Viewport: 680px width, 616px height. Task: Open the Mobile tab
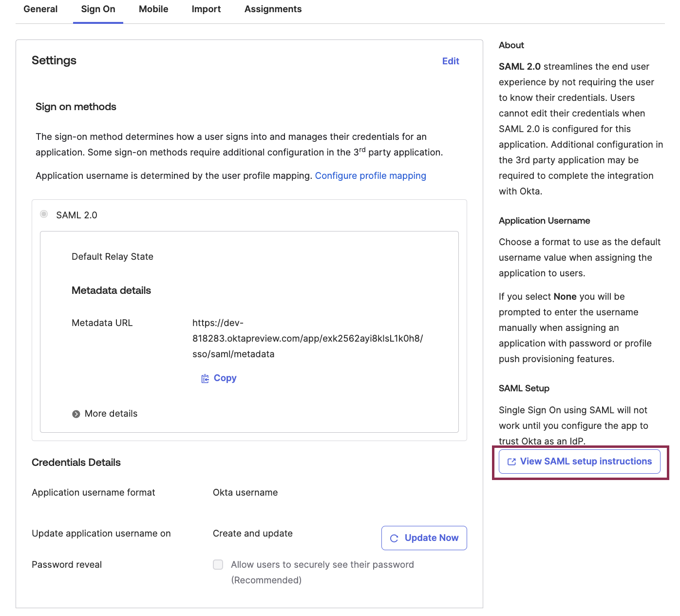153,9
